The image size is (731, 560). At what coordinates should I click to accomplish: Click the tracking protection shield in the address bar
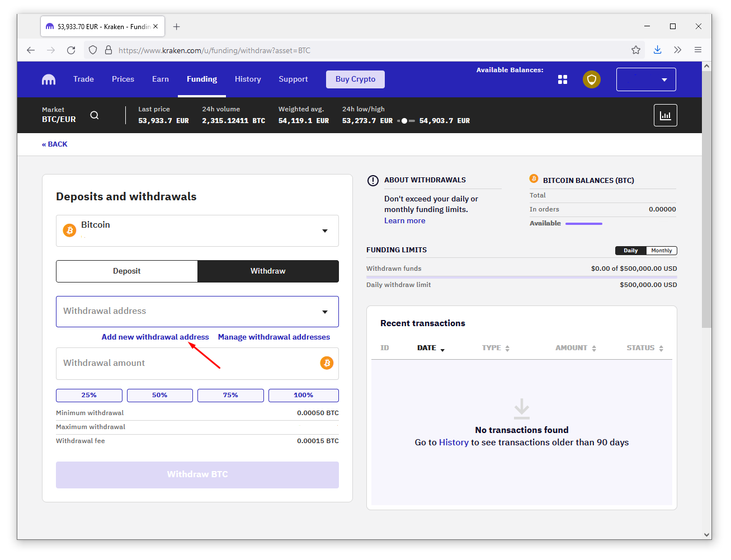[93, 50]
